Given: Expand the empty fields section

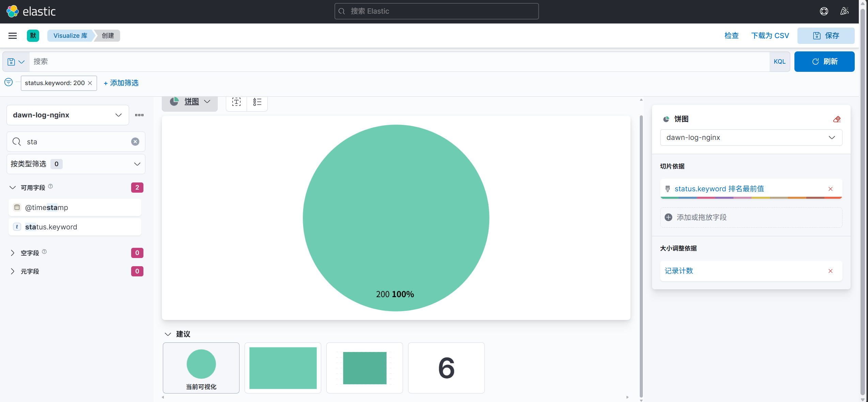Looking at the screenshot, I should point(13,253).
